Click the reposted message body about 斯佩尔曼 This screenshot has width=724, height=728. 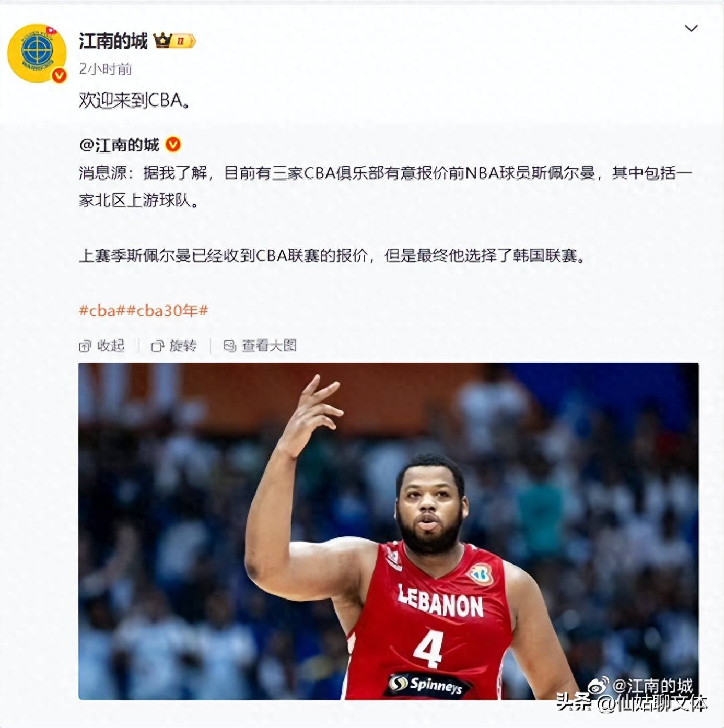(386, 214)
